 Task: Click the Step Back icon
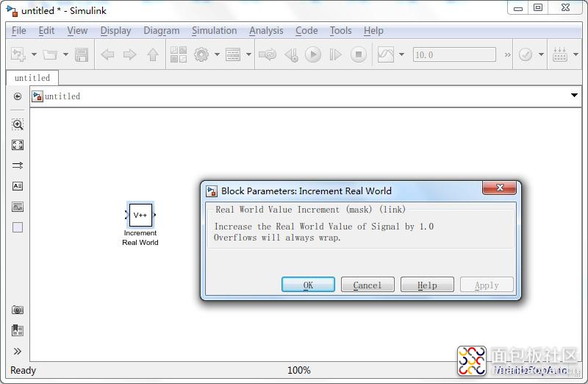291,54
